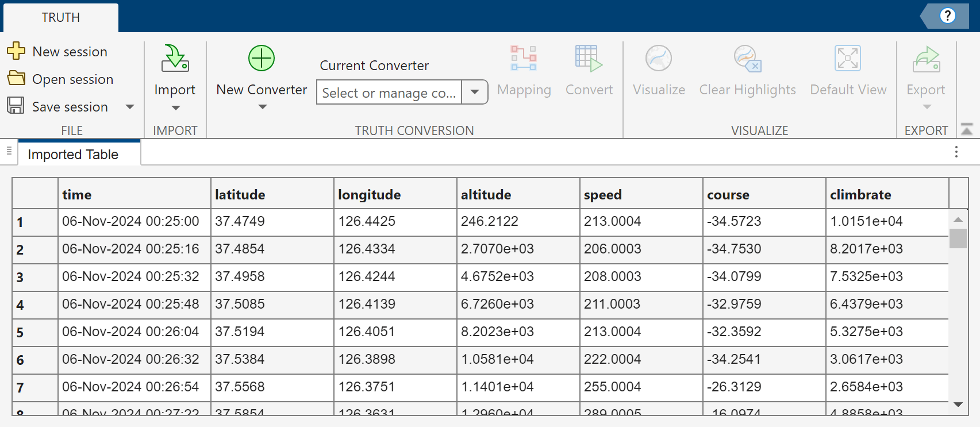Click the Clear Highlights icon
Image resolution: width=980 pixels, height=427 pixels.
click(x=747, y=59)
